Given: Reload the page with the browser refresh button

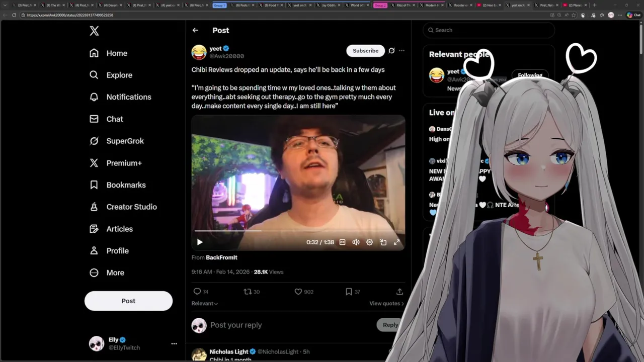Looking at the screenshot, I should click(14, 15).
